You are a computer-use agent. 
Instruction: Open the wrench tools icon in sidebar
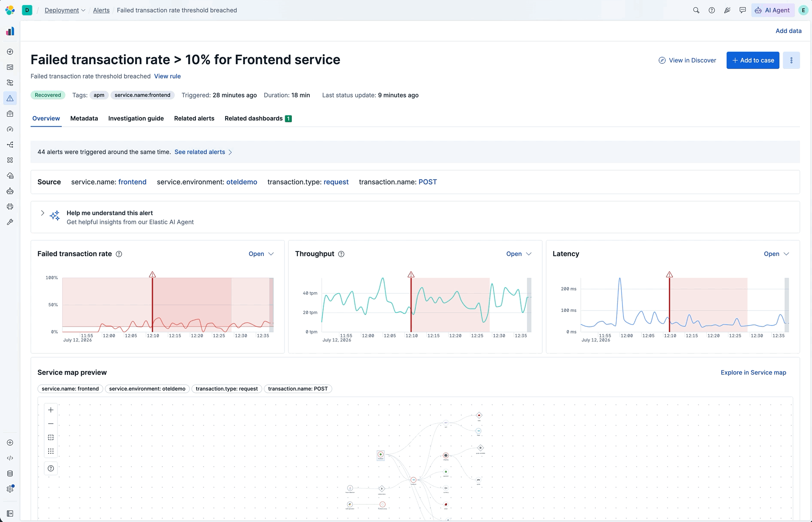click(10, 222)
